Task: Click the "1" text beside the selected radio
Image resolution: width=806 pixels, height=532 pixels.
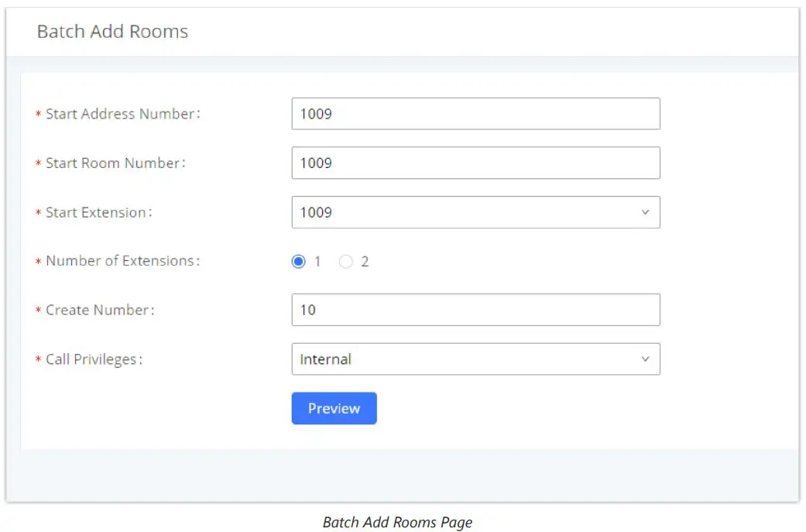Action: coord(317,262)
